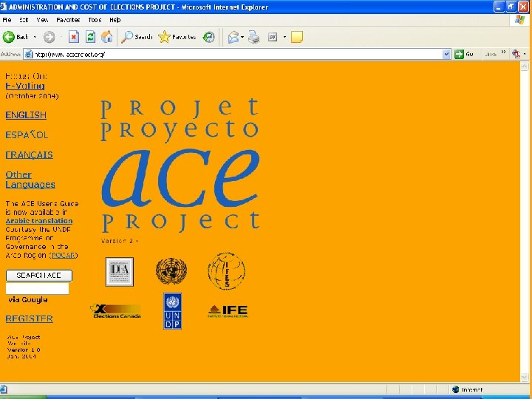
Task: Open the Favorites star panel
Action: coord(177,37)
